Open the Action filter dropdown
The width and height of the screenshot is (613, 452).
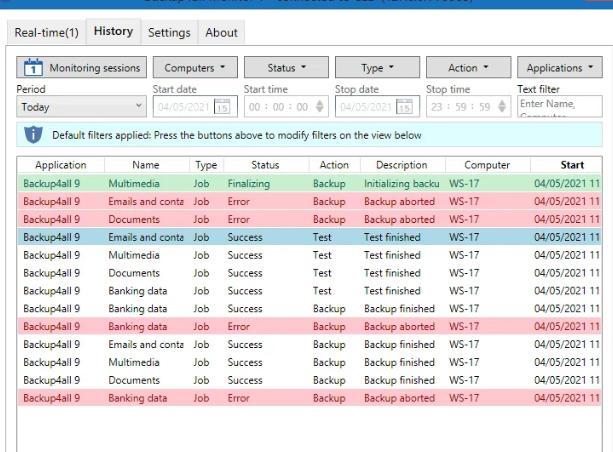(468, 68)
